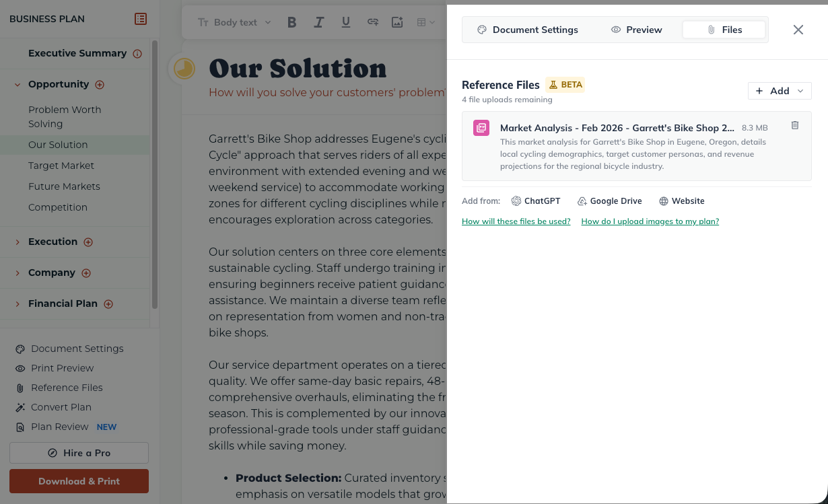Click the insert image icon in toolbar

click(x=397, y=22)
